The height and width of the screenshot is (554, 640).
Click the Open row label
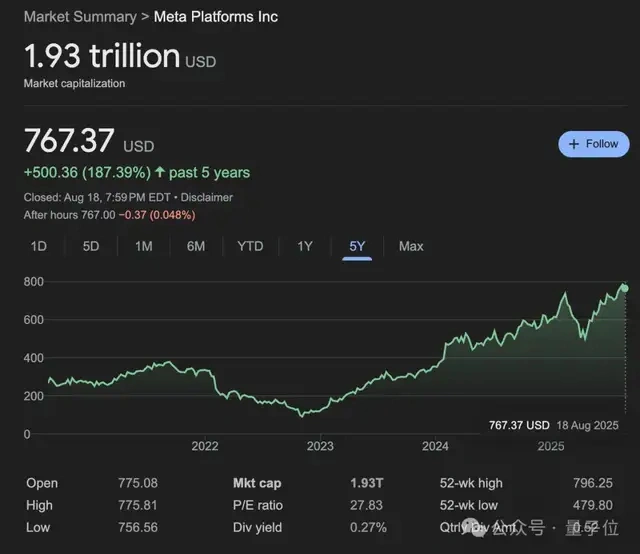point(42,483)
